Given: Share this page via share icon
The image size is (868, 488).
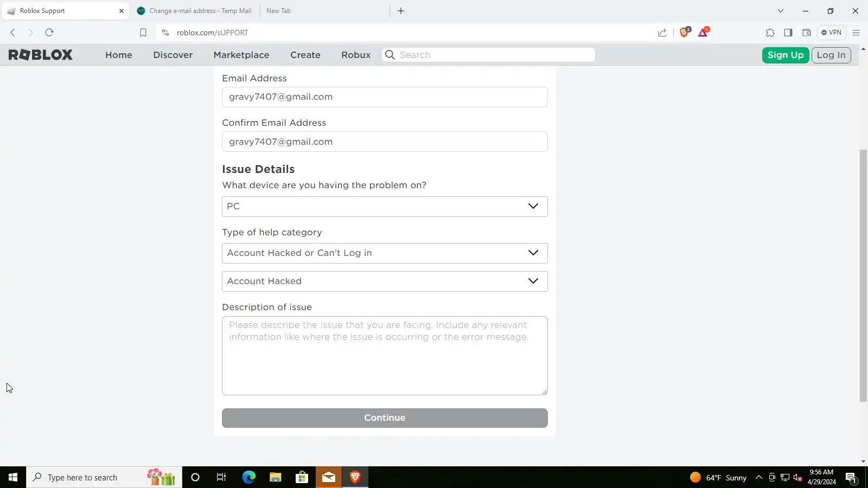Looking at the screenshot, I should [662, 33].
